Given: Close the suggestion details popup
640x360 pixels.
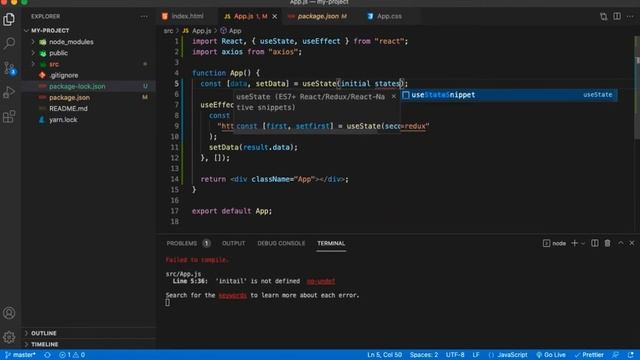Looking at the screenshot, I should pos(393,96).
